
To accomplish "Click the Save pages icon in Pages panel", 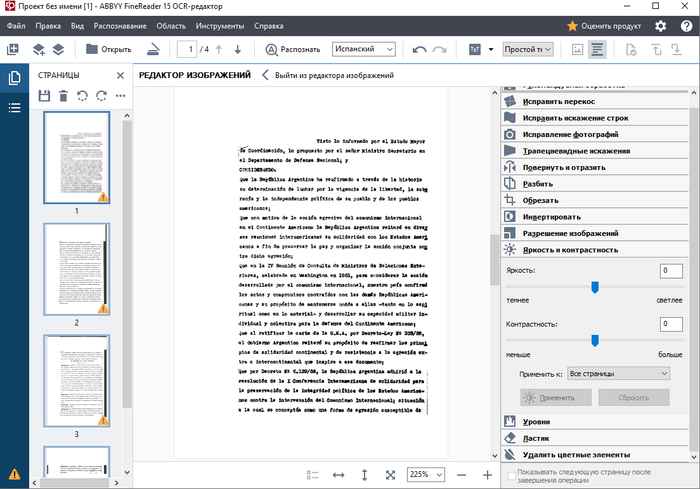I will (44, 96).
